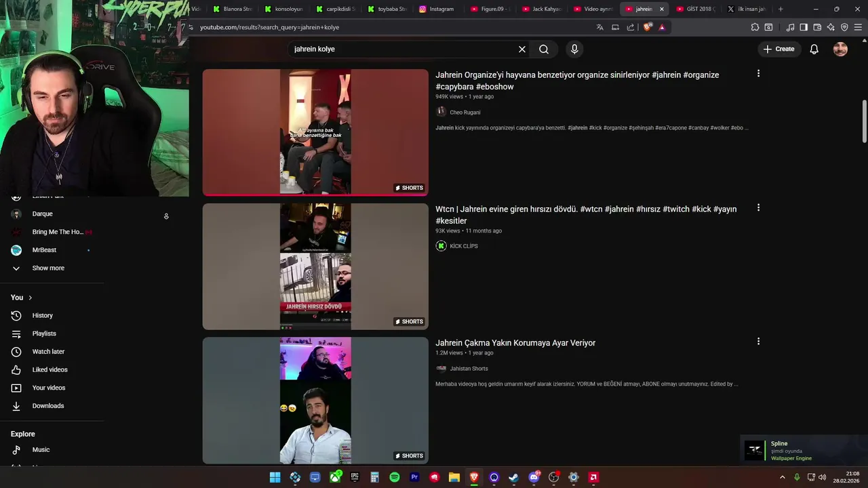Open Epic Games launcher from taskbar
This screenshot has height=488, width=868.
pyautogui.click(x=355, y=477)
